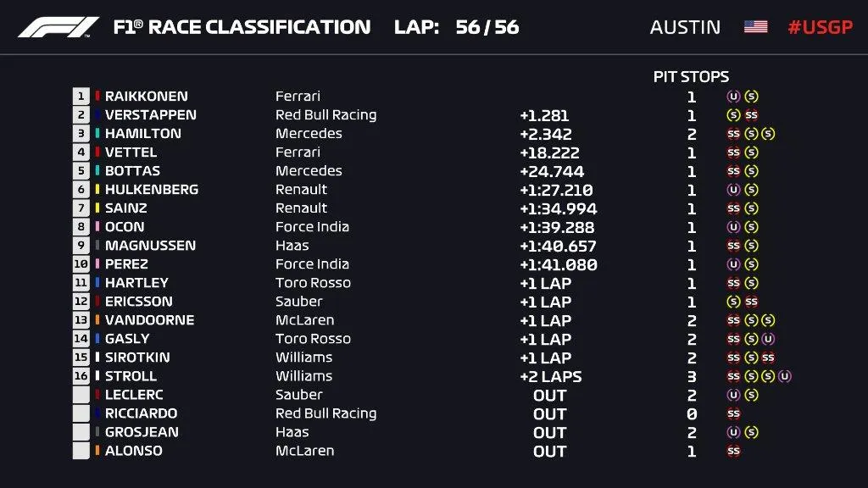Click Ricciardo's supersoft tyre icon

[733, 413]
